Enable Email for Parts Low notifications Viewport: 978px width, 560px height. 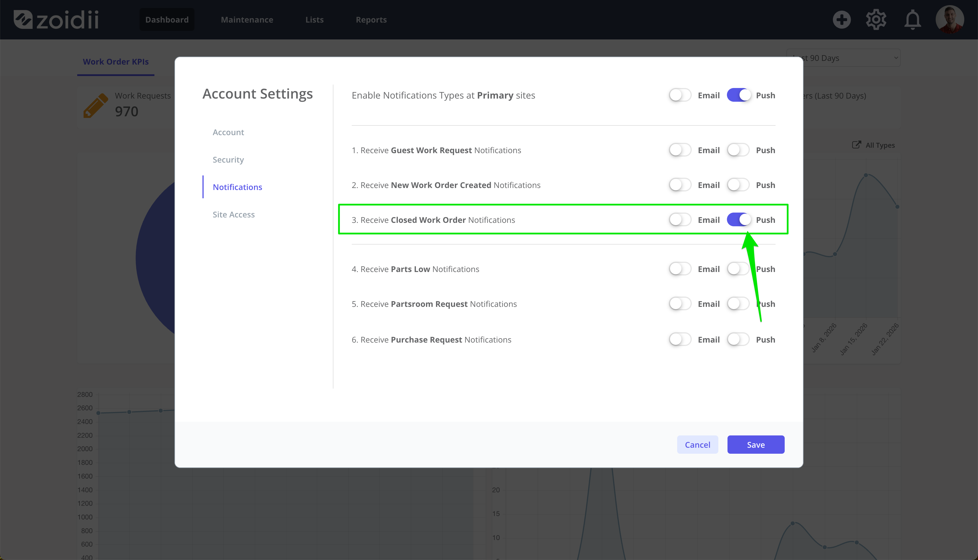pyautogui.click(x=680, y=269)
